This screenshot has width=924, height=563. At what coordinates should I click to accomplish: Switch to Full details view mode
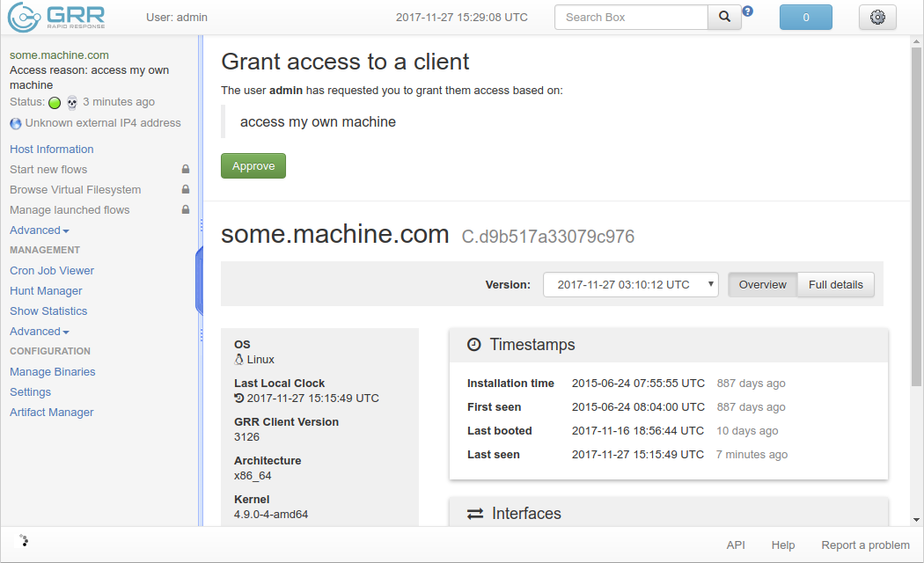coord(836,284)
